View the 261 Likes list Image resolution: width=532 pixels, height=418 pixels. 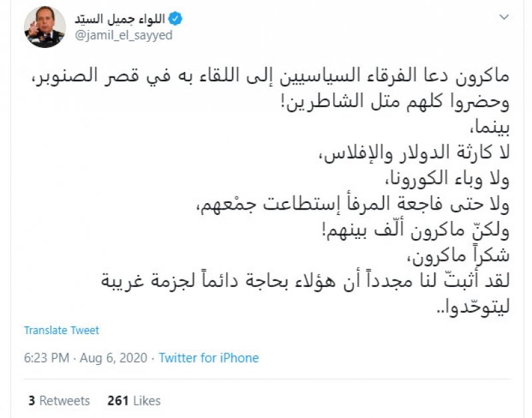[x=134, y=400]
